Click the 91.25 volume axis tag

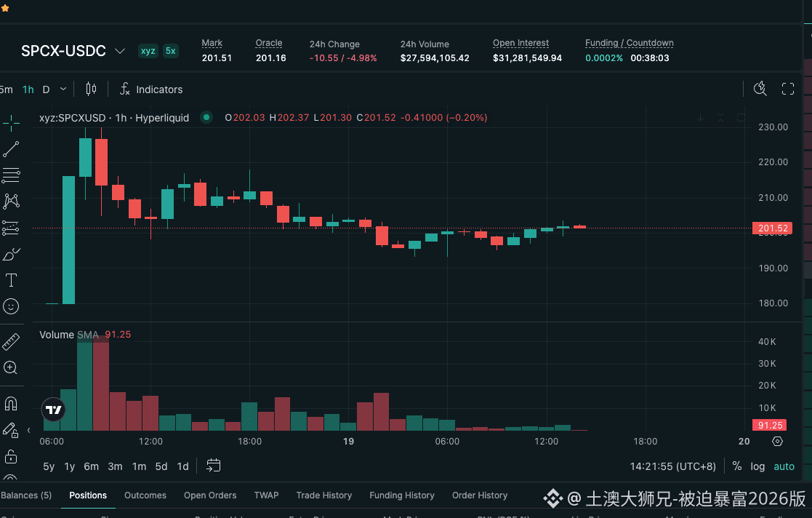click(x=770, y=425)
